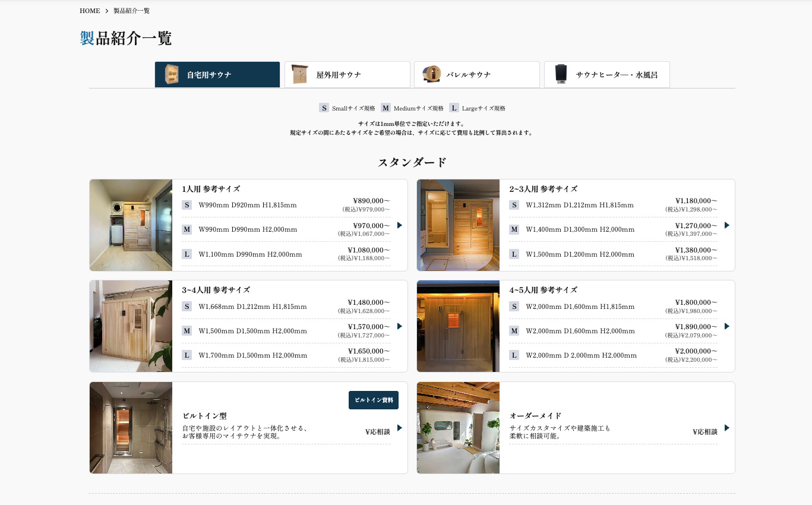
Task: Click the S size badge for 4~5人用
Action: tap(514, 307)
